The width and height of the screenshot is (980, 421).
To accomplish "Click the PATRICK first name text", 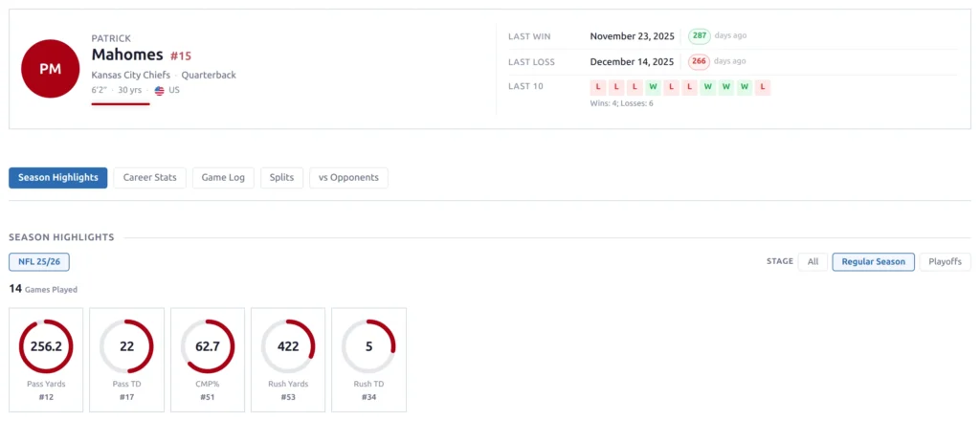I will point(111,38).
